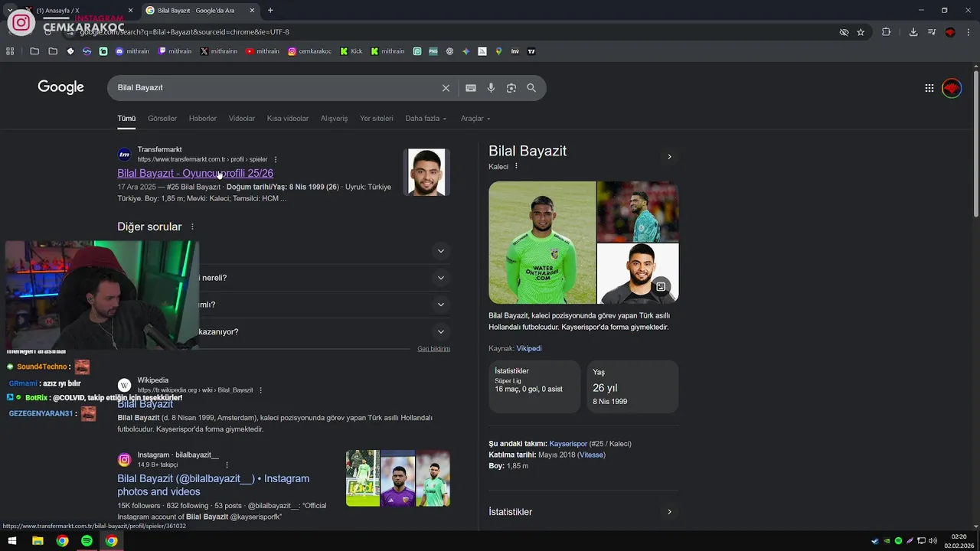
Task: Switch to the Videolar tab
Action: click(242, 119)
